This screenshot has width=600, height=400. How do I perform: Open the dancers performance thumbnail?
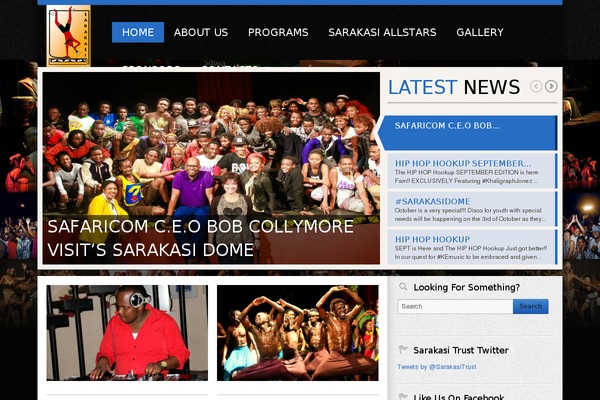[298, 333]
